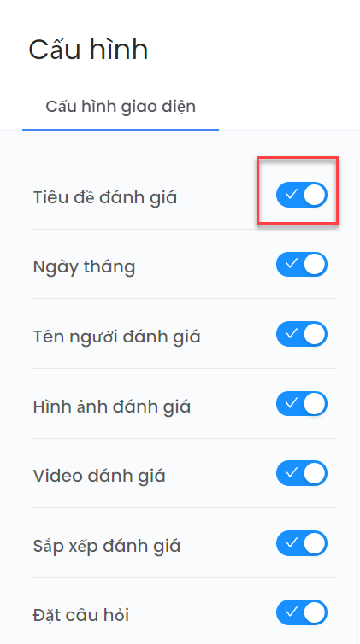The width and height of the screenshot is (360, 644).
Task: Turn off the Đặt câu hỏi switch
Action: point(302,612)
